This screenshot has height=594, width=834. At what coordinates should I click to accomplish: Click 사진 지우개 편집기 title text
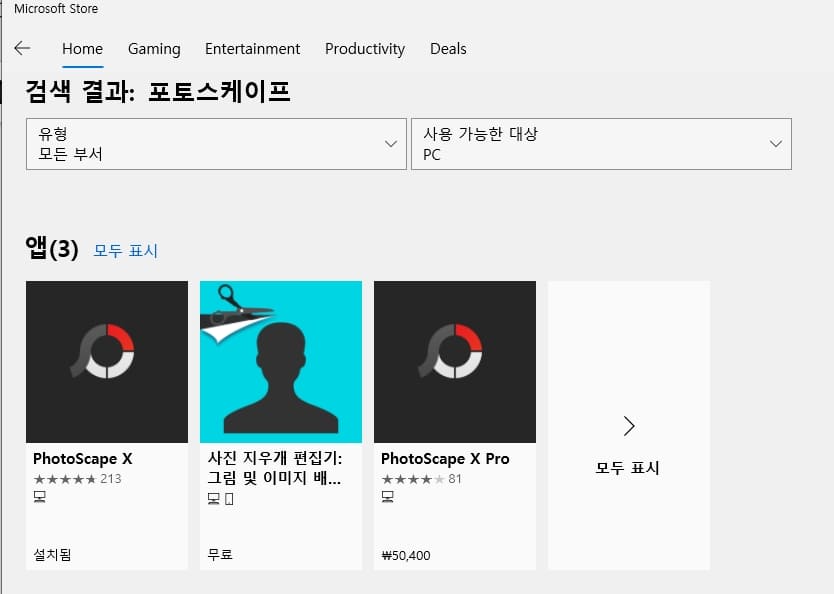pyautogui.click(x=274, y=468)
